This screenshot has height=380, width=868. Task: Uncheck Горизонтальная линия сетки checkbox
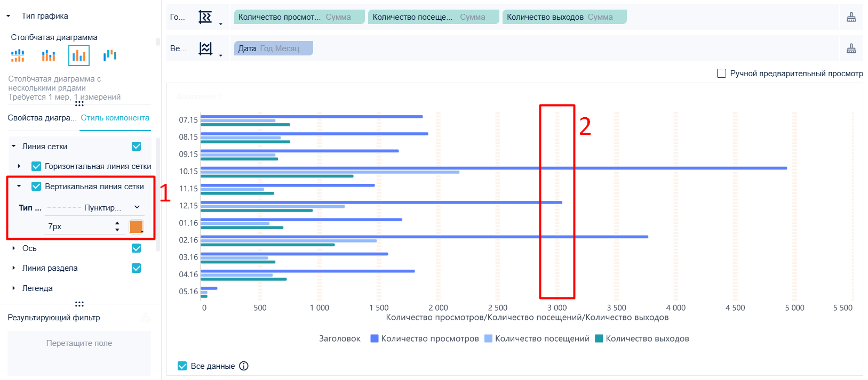coord(36,166)
